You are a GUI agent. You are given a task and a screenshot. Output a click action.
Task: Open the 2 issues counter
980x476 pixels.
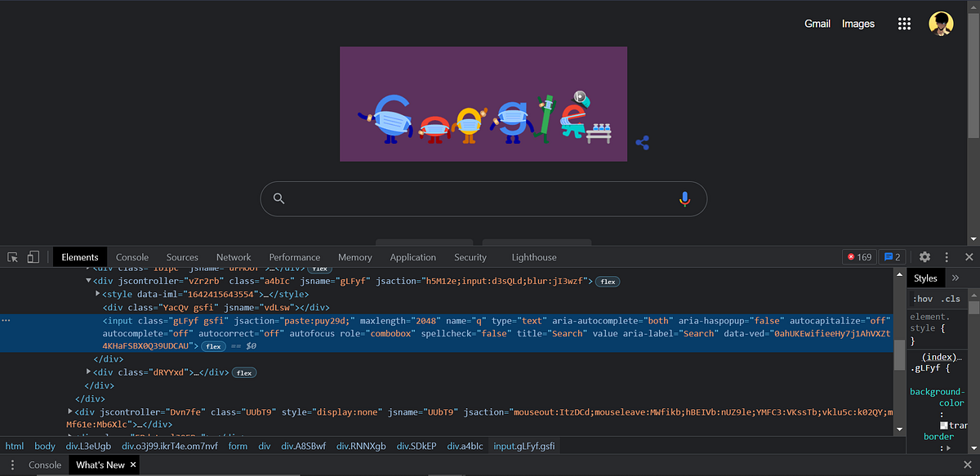click(892, 257)
